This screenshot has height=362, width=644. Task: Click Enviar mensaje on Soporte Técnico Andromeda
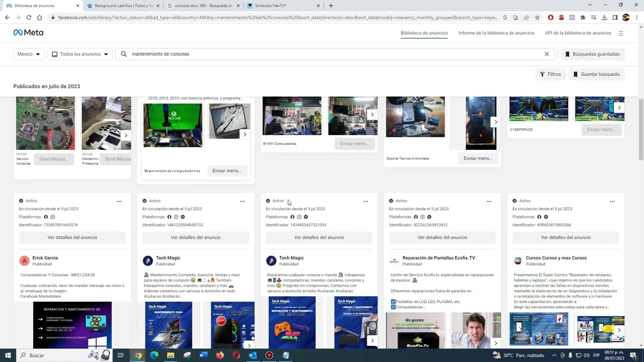(x=477, y=158)
